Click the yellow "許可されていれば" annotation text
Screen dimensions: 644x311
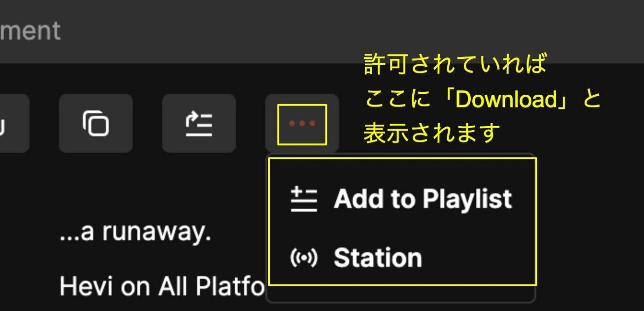tap(455, 64)
